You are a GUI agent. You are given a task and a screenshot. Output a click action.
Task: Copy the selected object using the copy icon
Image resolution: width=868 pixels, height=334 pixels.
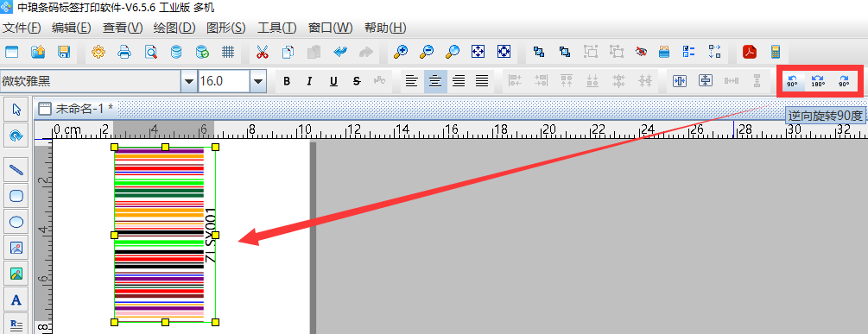[x=288, y=53]
